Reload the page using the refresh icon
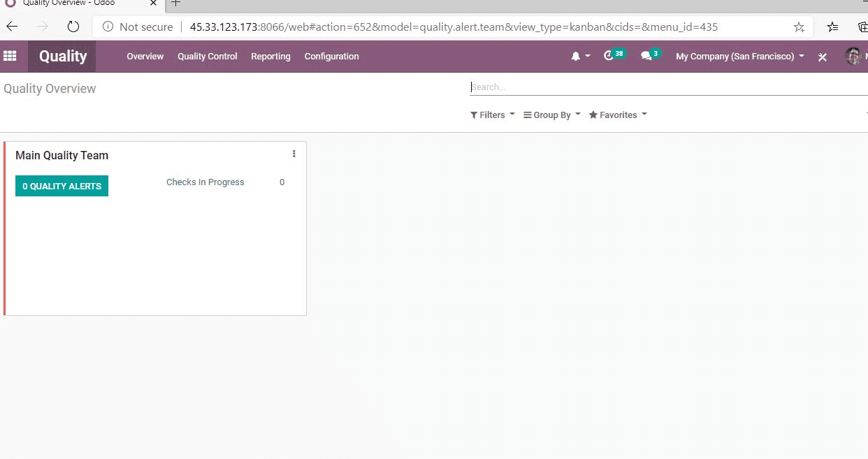868x459 pixels. pos(73,27)
